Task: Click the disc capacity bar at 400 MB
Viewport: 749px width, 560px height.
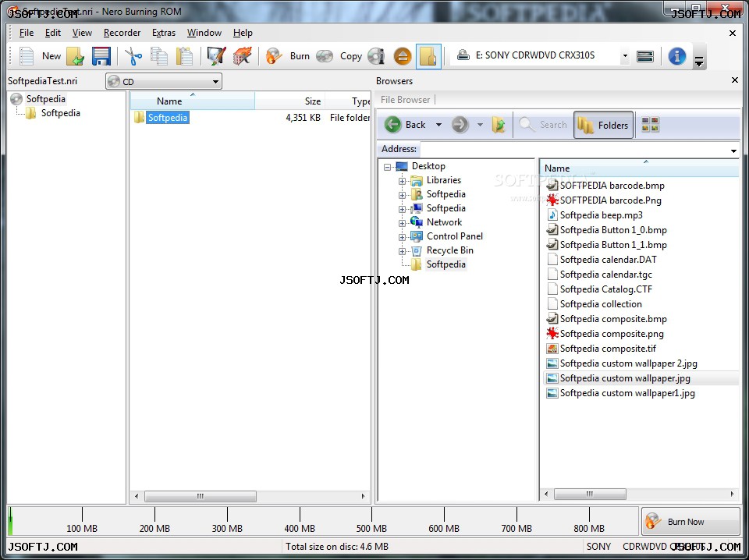Action: [300, 520]
